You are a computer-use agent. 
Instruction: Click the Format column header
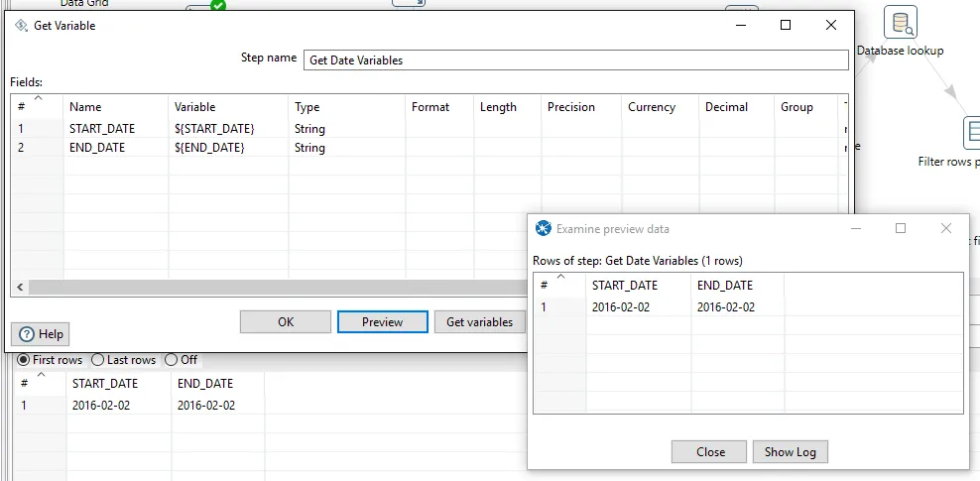tap(440, 106)
